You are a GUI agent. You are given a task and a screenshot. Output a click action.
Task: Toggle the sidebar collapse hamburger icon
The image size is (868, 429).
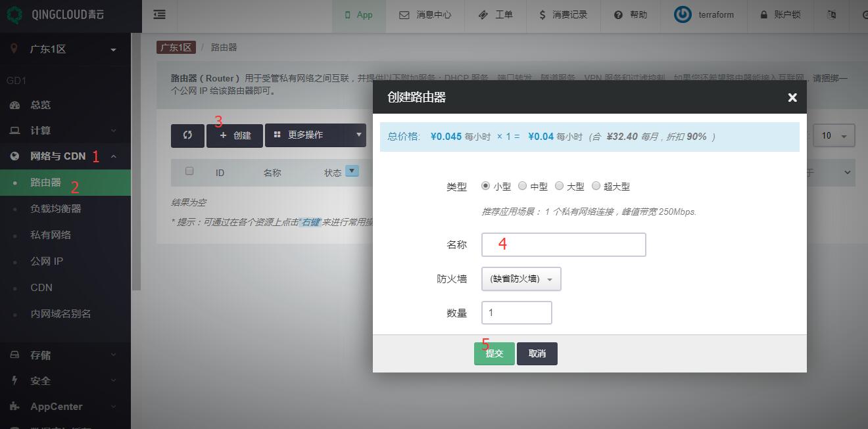click(160, 14)
